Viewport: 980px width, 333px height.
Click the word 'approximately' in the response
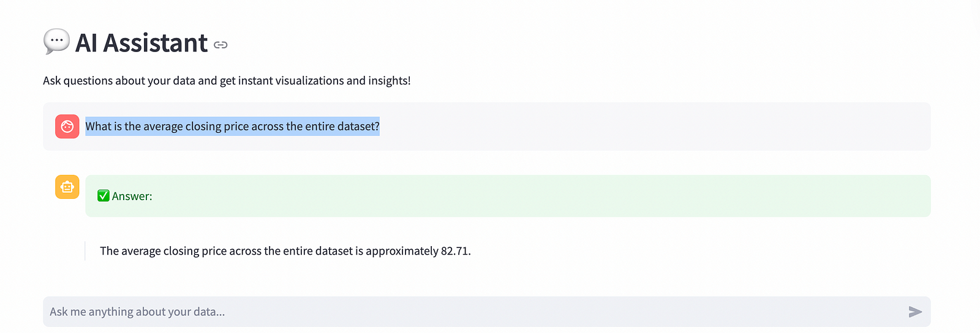402,251
